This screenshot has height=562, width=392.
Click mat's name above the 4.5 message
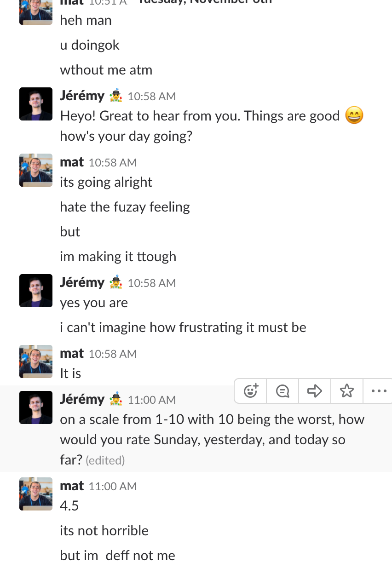pos(72,486)
